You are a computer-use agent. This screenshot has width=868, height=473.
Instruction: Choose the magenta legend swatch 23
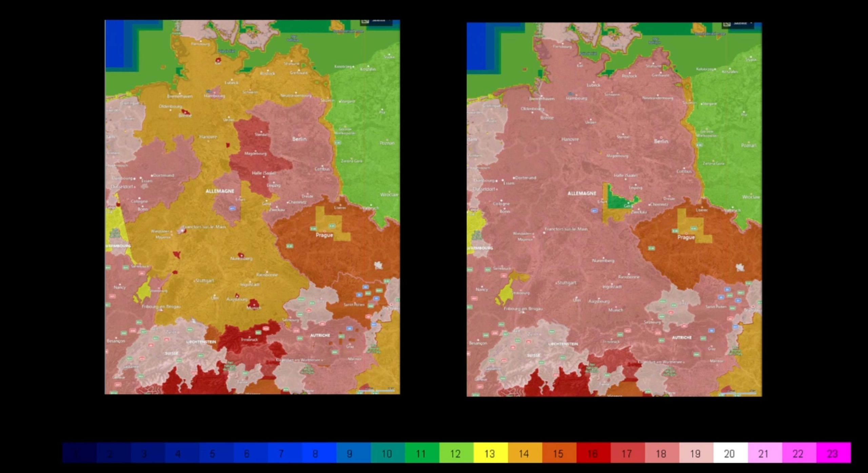pyautogui.click(x=833, y=453)
